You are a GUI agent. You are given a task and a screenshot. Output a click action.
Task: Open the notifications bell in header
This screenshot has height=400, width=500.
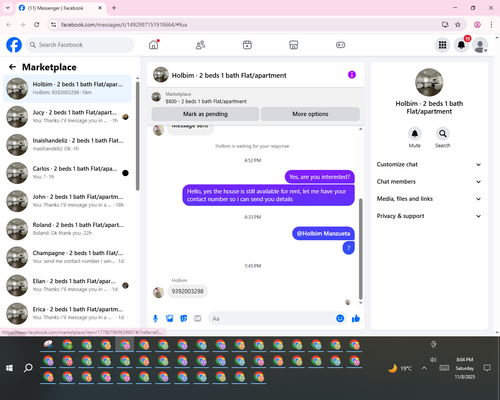pyautogui.click(x=461, y=45)
